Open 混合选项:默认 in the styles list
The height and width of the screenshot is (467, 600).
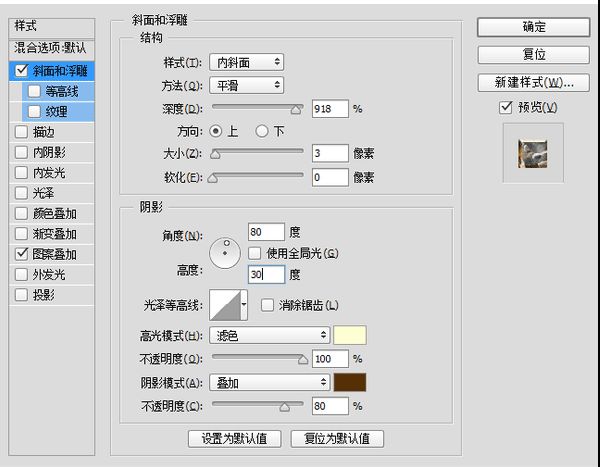click(x=51, y=48)
